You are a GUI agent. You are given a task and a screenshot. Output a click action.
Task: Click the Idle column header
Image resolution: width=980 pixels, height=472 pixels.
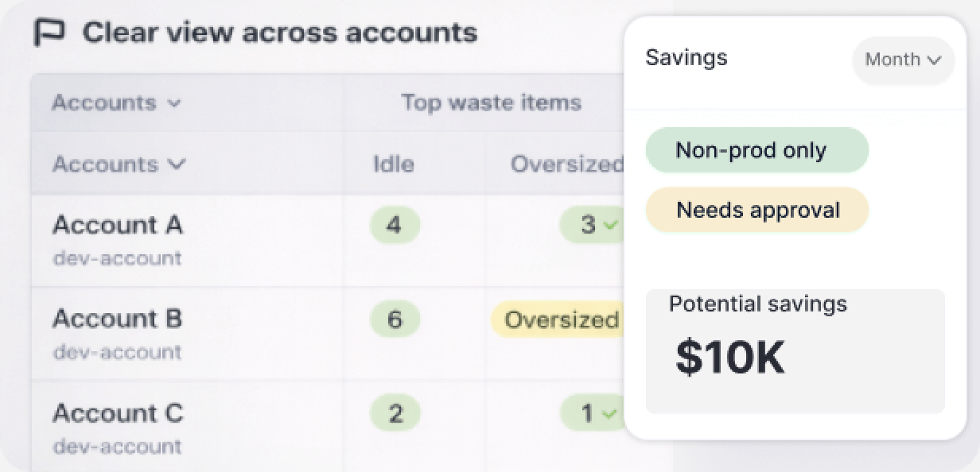coord(394,164)
